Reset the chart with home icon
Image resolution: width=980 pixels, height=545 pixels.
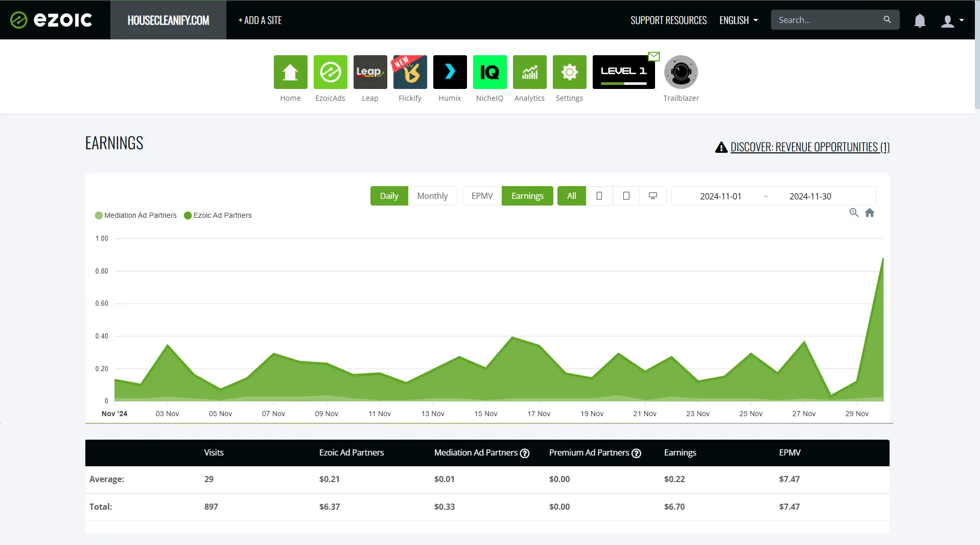click(x=870, y=213)
